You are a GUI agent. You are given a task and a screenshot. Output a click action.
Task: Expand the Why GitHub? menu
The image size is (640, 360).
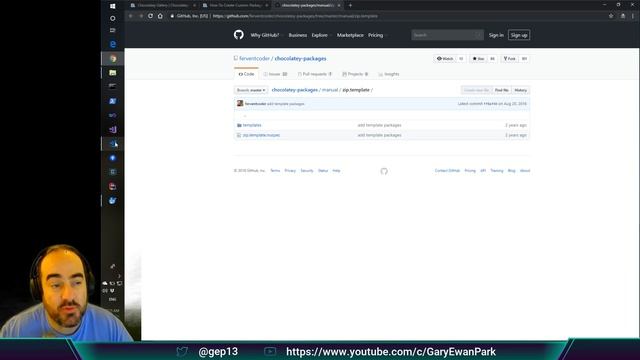click(266, 35)
